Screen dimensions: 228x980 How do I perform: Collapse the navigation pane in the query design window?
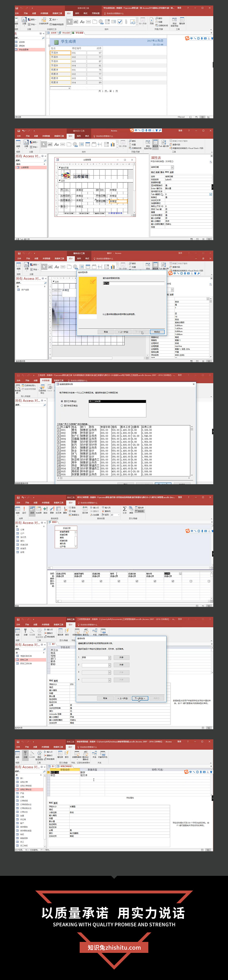coord(45,523)
